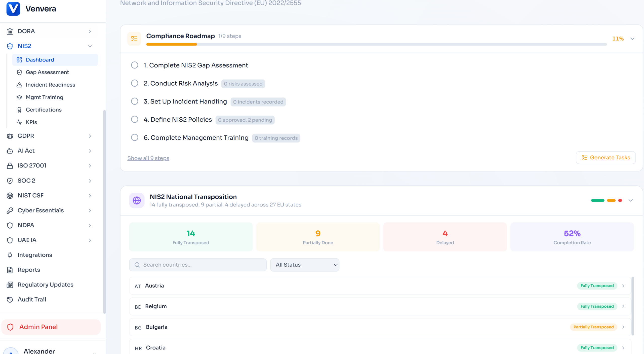Click the ISO 27001 lock icon
This screenshot has height=354, width=644.
(x=10, y=165)
